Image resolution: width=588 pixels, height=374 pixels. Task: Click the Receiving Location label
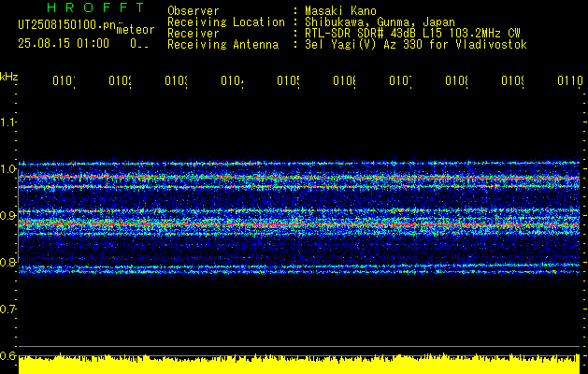[226, 22]
